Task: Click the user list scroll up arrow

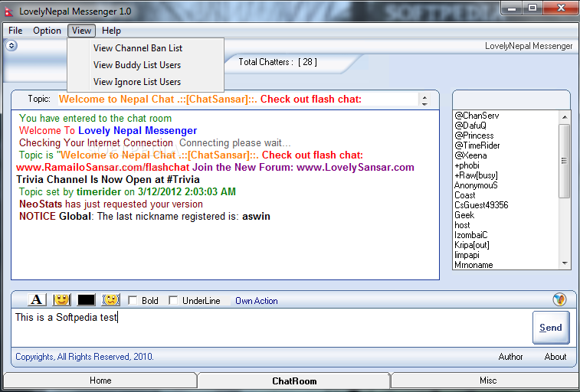Action: [565, 117]
